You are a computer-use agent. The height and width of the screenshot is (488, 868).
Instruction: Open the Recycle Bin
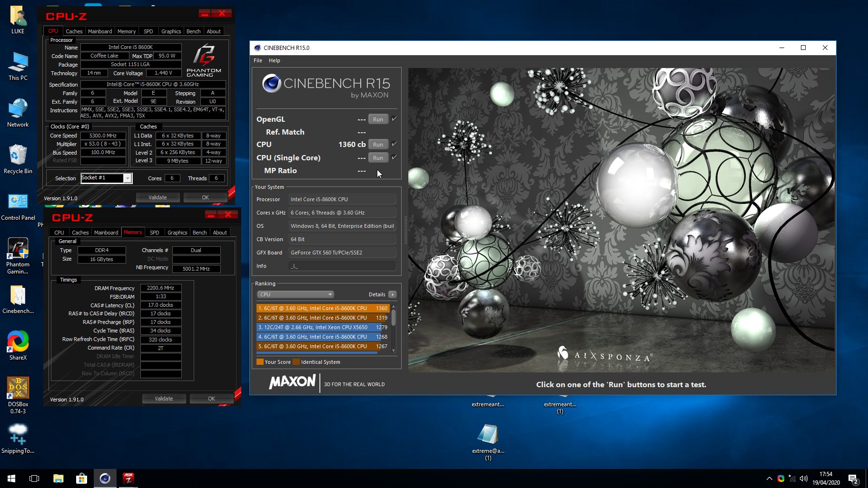click(18, 160)
